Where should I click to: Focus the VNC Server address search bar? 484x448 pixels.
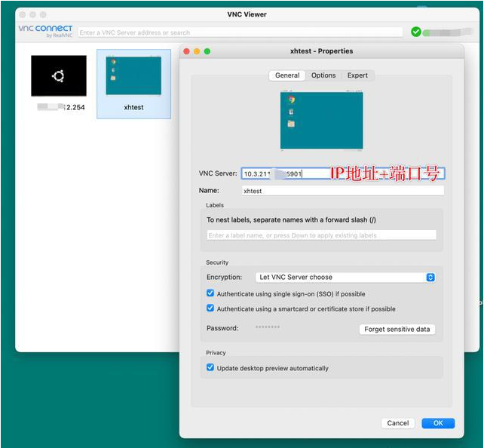(240, 32)
